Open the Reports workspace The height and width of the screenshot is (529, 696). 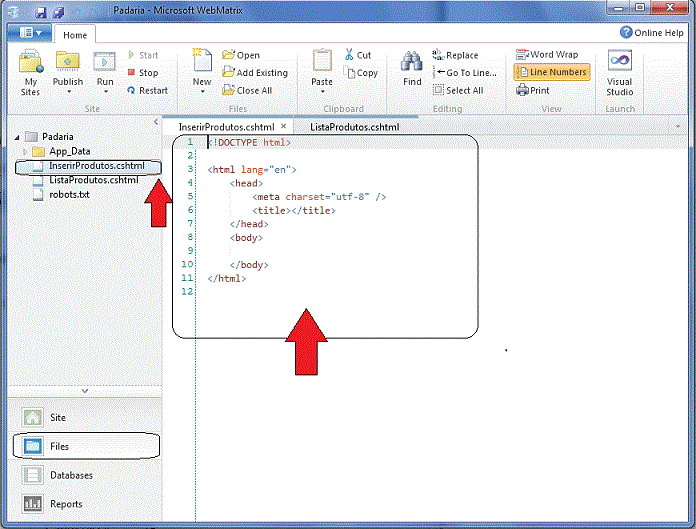click(84, 504)
